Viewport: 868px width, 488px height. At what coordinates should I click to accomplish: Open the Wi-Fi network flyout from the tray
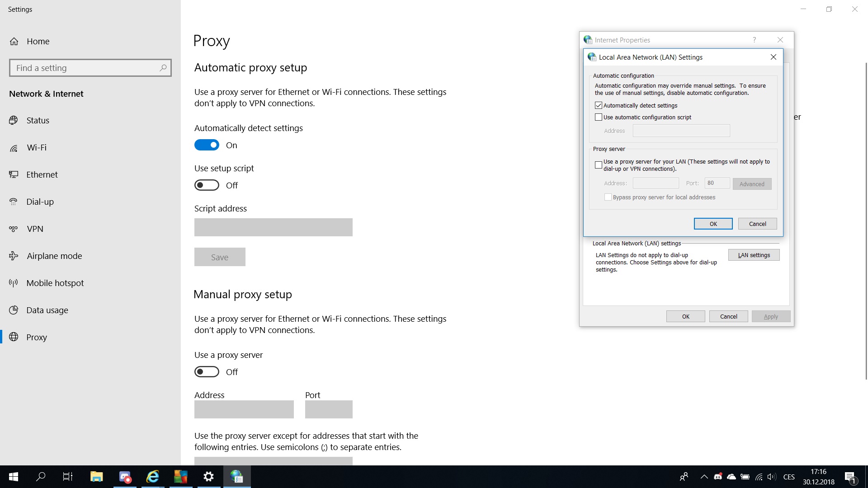click(759, 477)
